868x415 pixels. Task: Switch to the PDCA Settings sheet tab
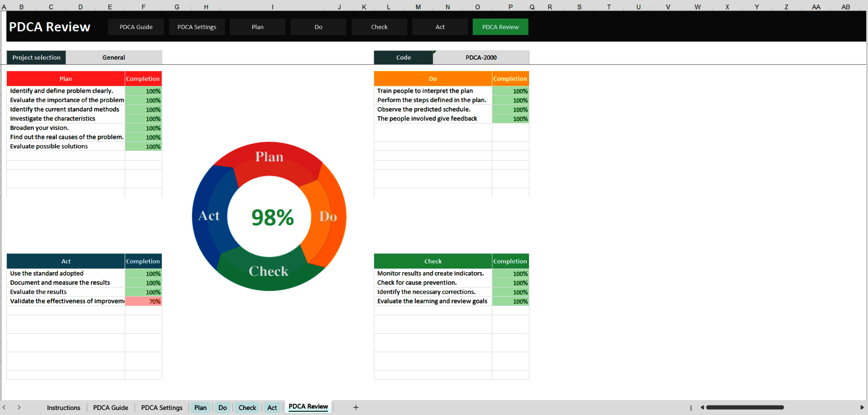point(161,407)
